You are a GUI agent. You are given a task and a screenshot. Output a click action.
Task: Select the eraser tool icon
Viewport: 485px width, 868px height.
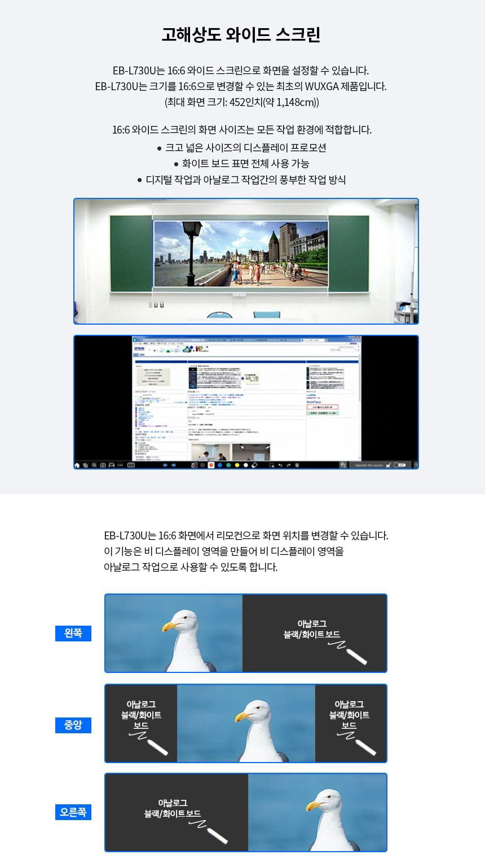pyautogui.click(x=254, y=465)
